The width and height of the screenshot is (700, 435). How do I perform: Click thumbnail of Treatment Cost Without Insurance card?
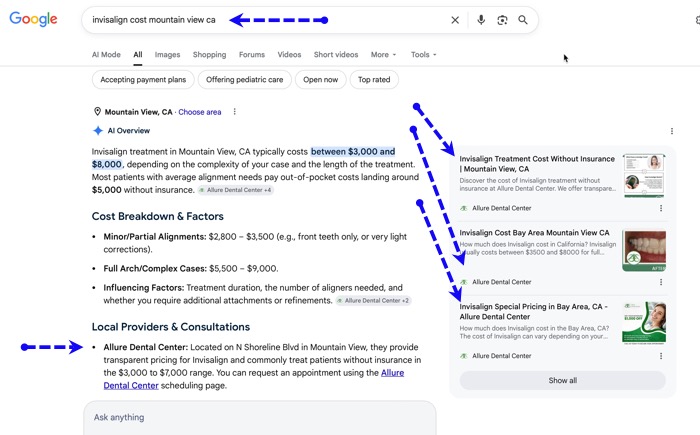coord(644,176)
